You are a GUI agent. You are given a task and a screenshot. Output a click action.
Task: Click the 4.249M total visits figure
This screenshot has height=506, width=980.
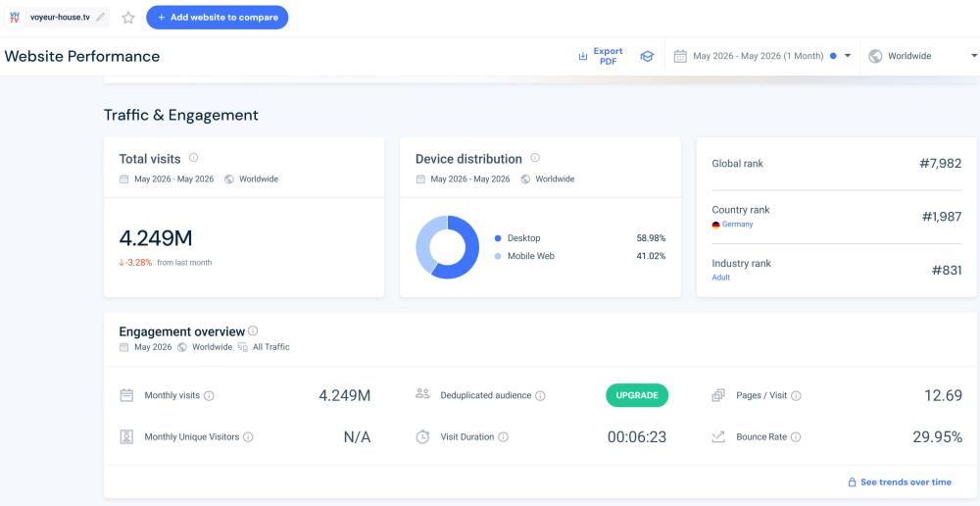coord(156,238)
